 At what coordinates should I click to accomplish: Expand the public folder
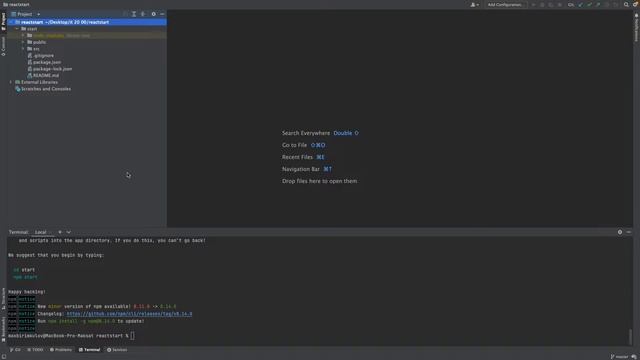point(23,42)
